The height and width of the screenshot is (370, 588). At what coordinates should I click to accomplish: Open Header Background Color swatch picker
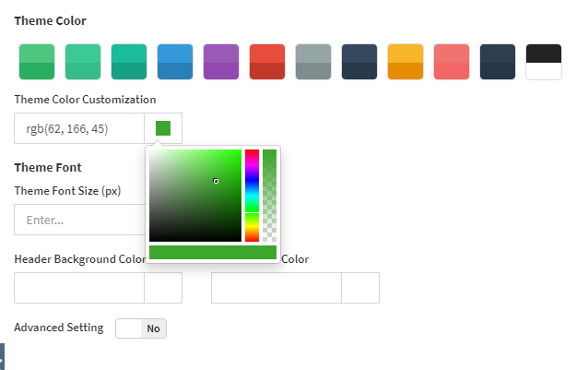(x=163, y=288)
